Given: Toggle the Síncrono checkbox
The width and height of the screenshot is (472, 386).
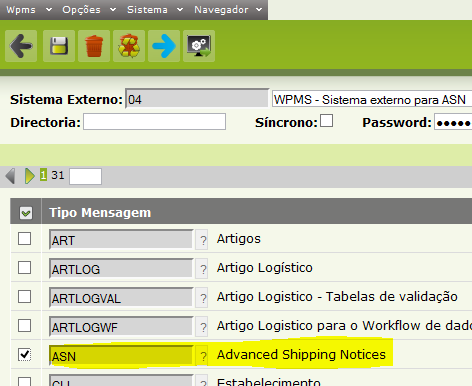Looking at the screenshot, I should [326, 121].
